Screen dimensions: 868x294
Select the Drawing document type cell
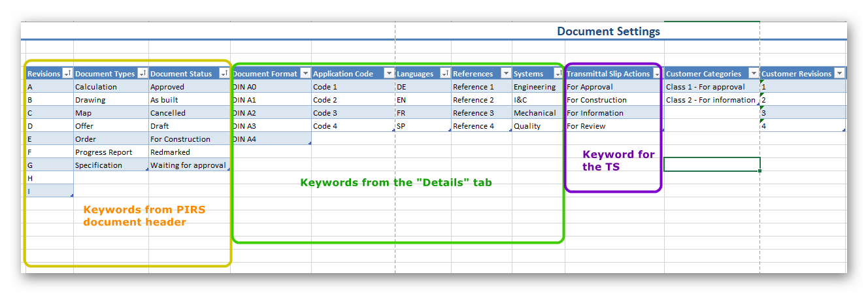(x=111, y=100)
